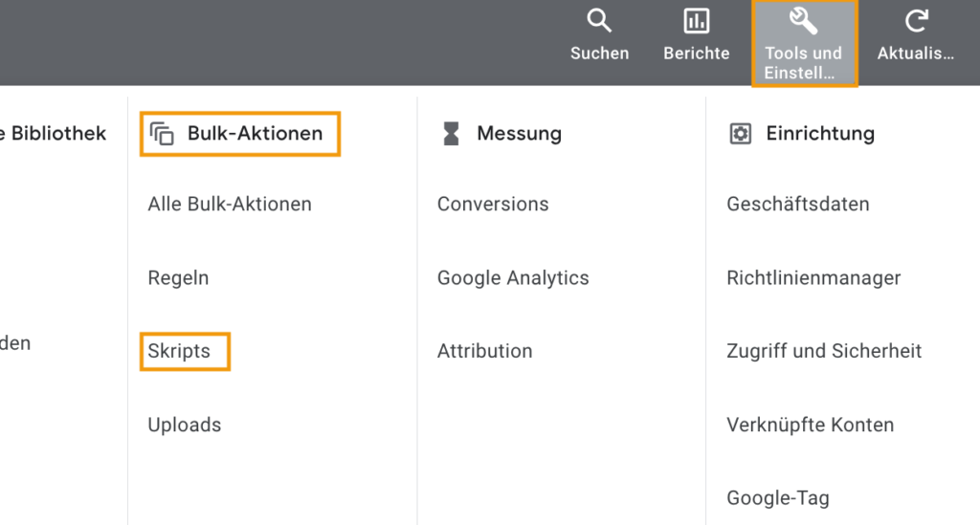Click the Aktualisieren refresh icon
Screen dimensions: 980x525
[916, 21]
